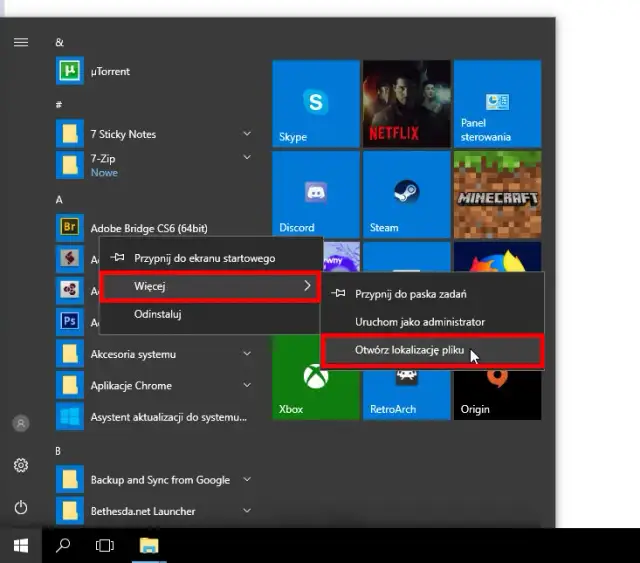Open the 7 Sticky Notes folder icon
Screen dimensions: 640x563
tap(70, 134)
